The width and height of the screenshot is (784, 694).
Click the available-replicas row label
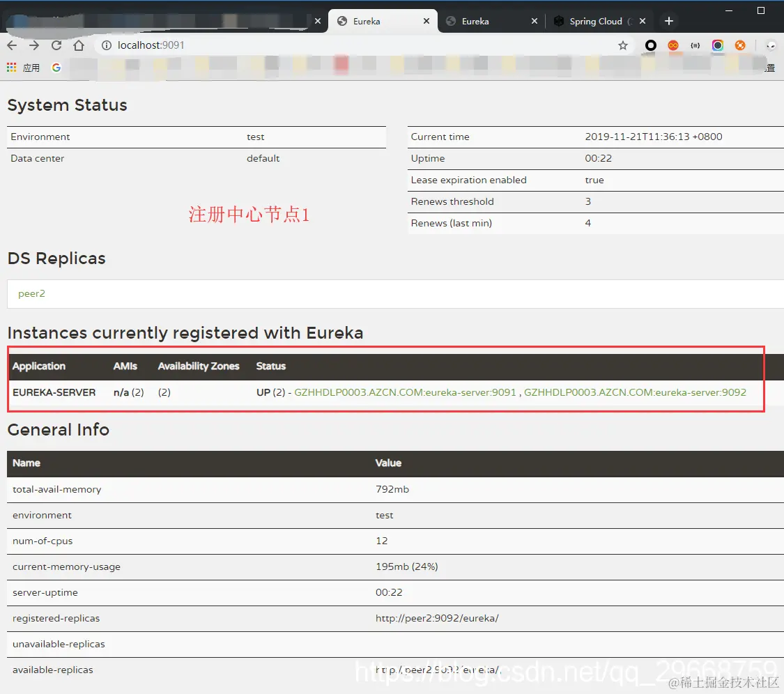52,670
